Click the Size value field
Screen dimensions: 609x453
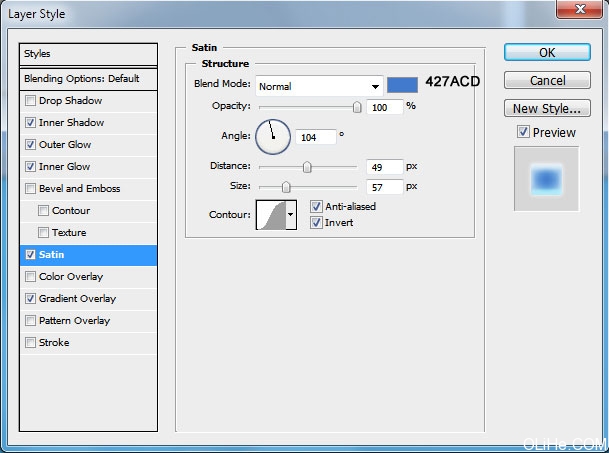point(385,187)
